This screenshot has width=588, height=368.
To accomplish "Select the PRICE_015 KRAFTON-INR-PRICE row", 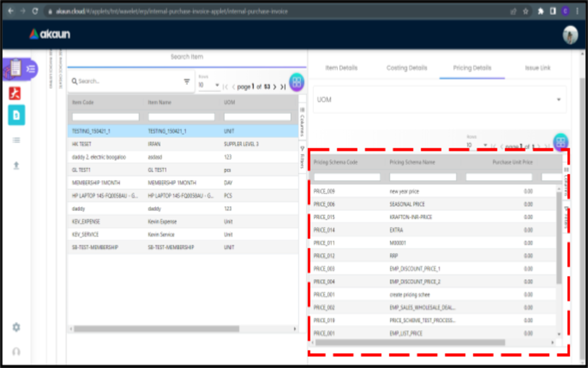I will click(433, 217).
